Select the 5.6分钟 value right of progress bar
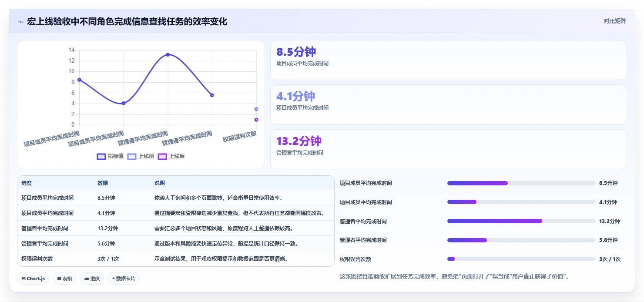Screen dimensions: 644x302 coord(608,240)
